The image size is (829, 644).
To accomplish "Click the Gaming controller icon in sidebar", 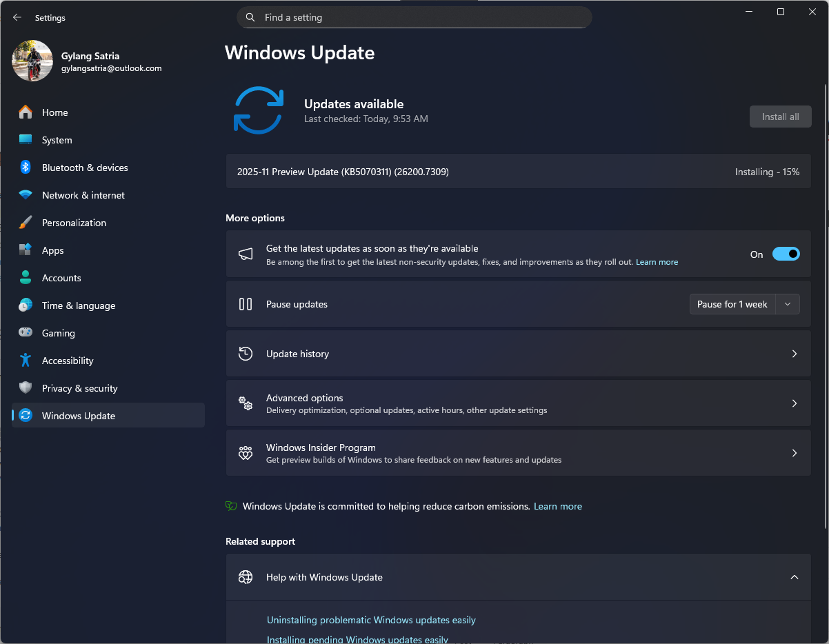I will click(x=26, y=333).
